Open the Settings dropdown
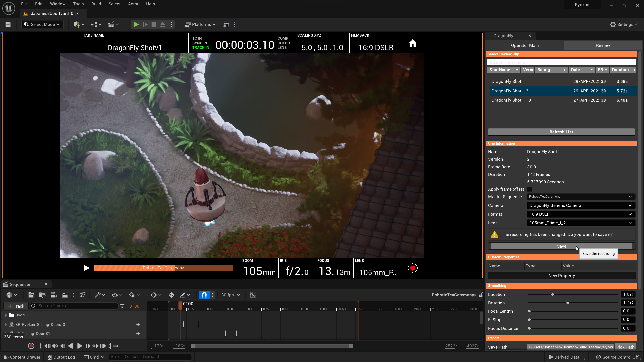 [624, 24]
